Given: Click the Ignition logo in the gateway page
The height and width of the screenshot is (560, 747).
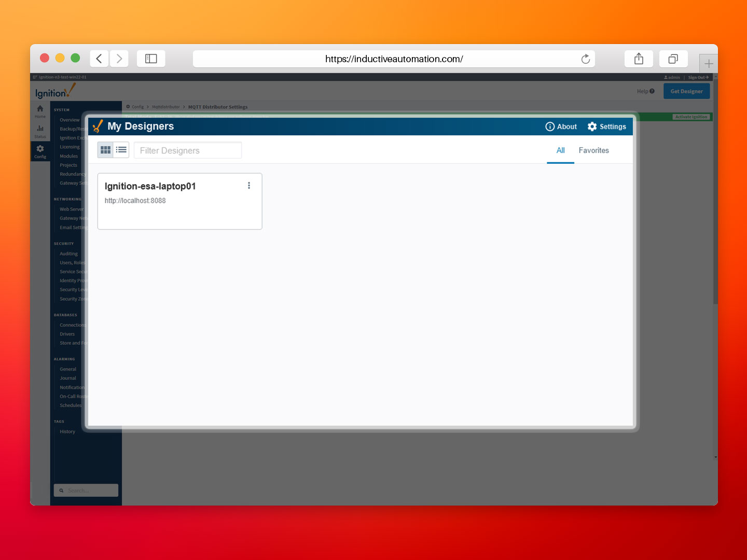Looking at the screenshot, I should pos(55,91).
